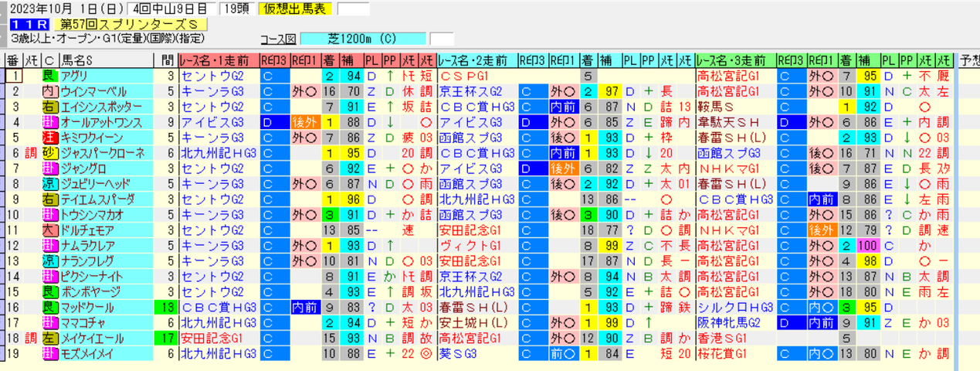The height and width of the screenshot is (371, 980).
Task: Click the 内 badge beside ウインマーベル
Action: 49,91
